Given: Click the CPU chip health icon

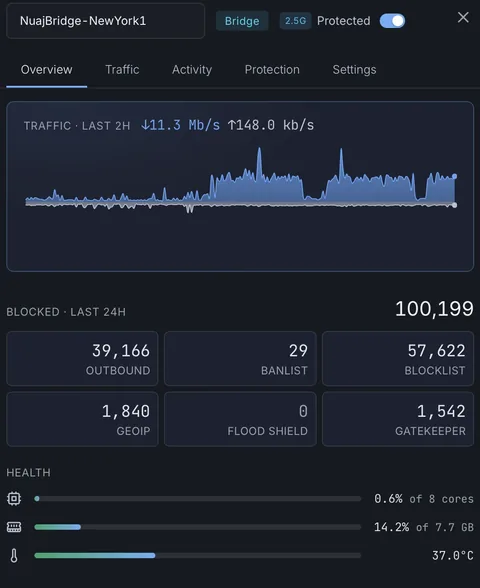Looking at the screenshot, I should point(14,498).
